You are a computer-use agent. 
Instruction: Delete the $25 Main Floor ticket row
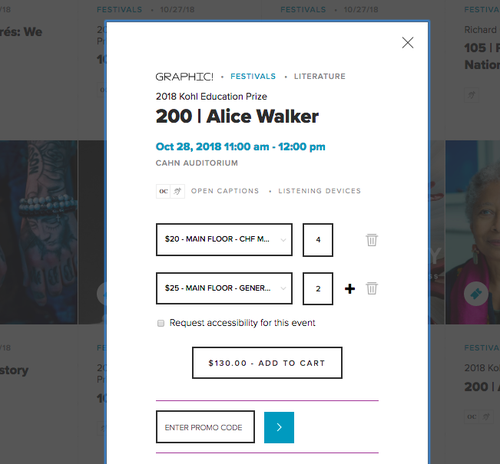tap(372, 288)
